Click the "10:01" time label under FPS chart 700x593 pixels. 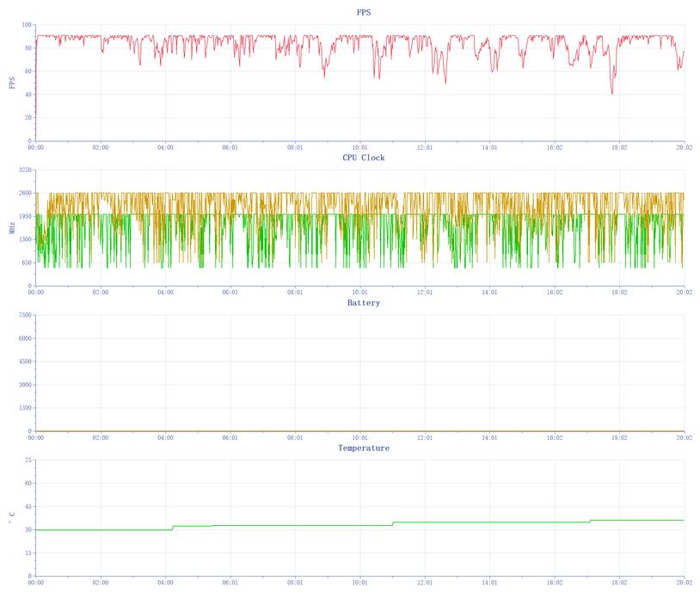tap(359, 147)
